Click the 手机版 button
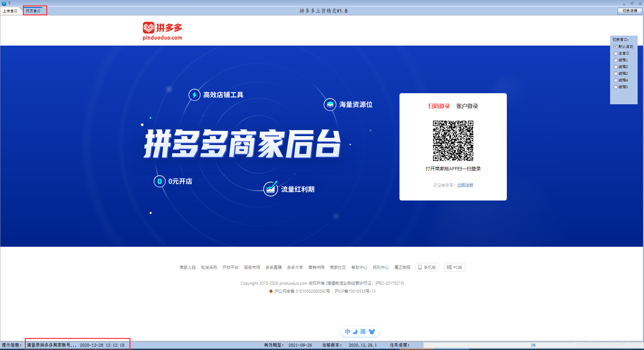The height and width of the screenshot is (350, 644). [x=427, y=267]
